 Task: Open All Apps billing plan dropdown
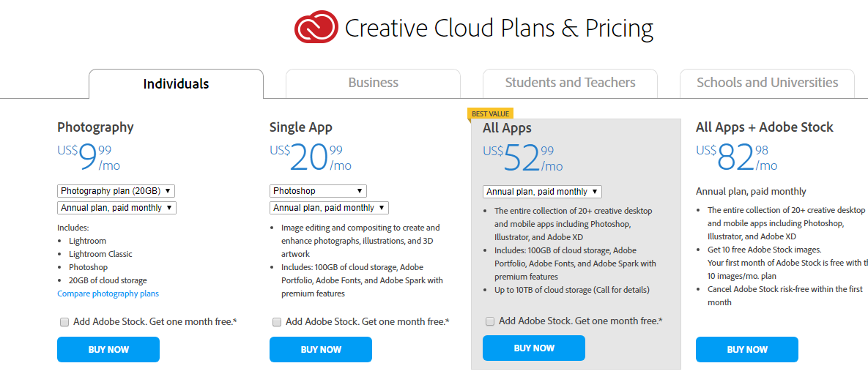(542, 192)
